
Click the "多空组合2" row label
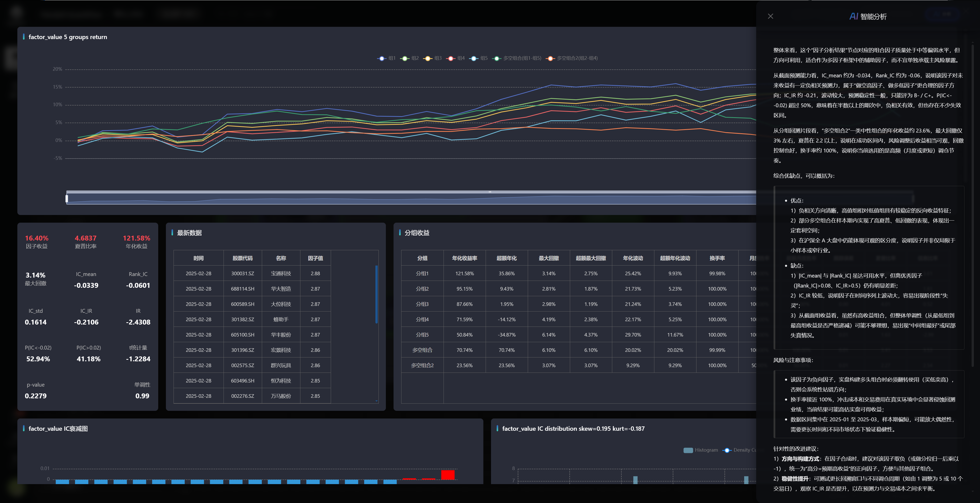(422, 365)
